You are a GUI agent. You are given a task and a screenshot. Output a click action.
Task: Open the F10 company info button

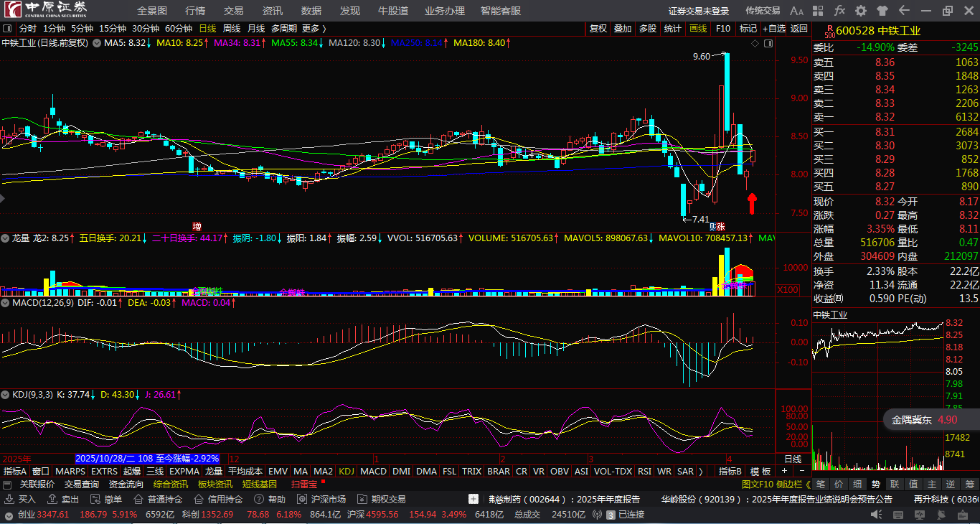click(723, 29)
